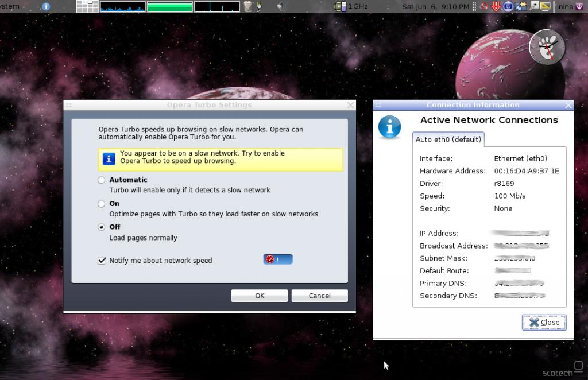This screenshot has height=380, width=588.
Task: Open the Connection Information window menu
Action: click(378, 105)
